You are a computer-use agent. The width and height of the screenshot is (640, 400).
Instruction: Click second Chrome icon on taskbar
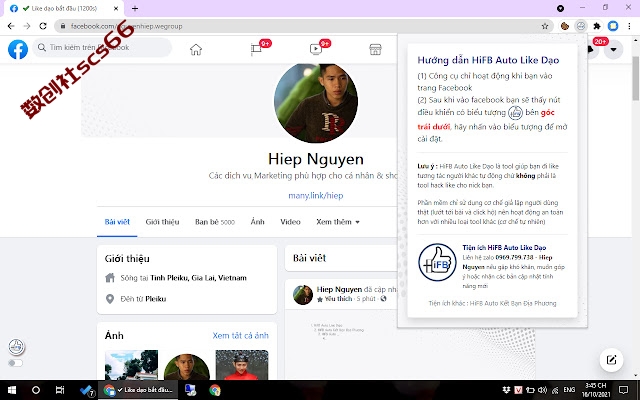pos(215,390)
